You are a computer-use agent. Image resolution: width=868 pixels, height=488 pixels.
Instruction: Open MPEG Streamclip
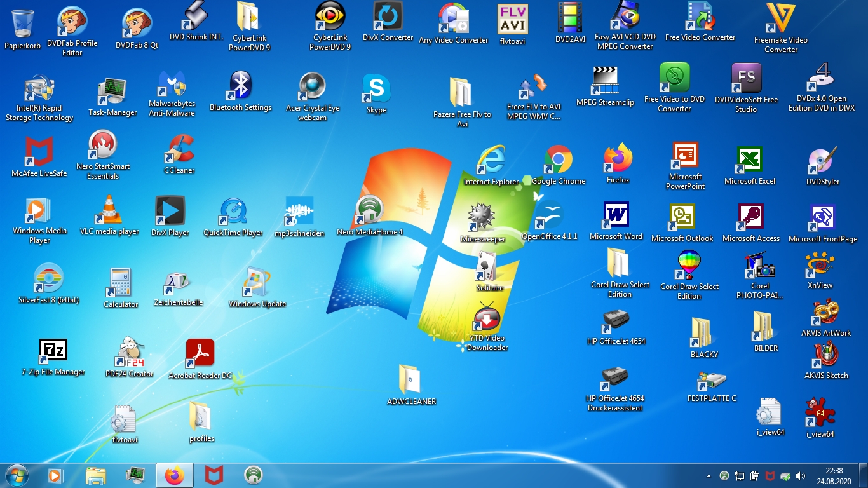(x=604, y=81)
